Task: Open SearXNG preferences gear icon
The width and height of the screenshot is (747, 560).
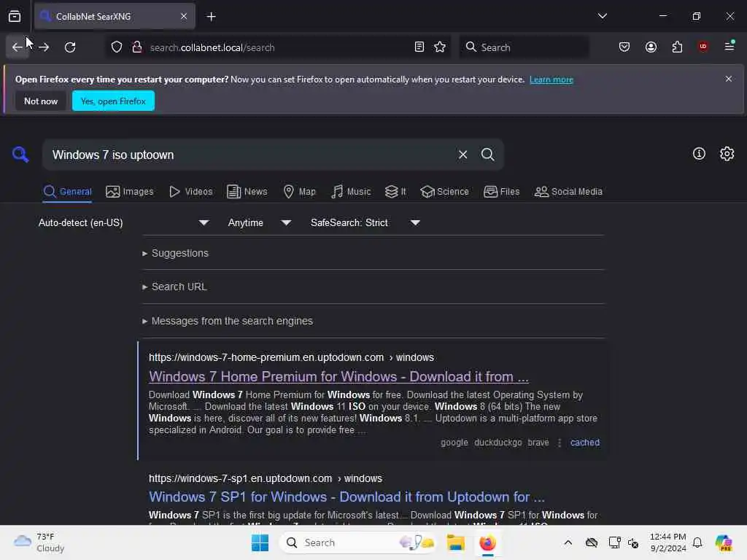Action: click(727, 154)
